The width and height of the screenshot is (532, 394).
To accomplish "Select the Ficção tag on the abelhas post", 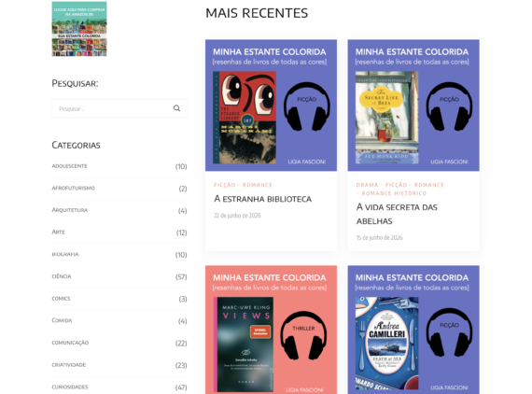I will tap(397, 185).
